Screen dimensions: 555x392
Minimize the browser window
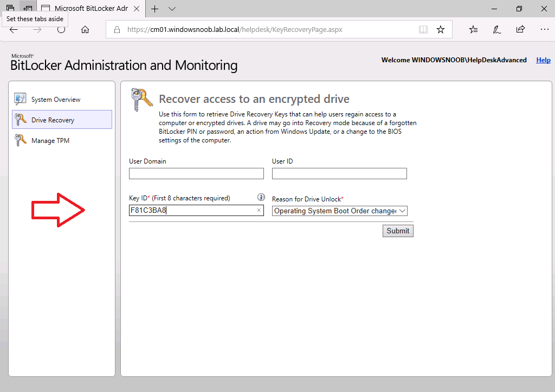(x=494, y=9)
